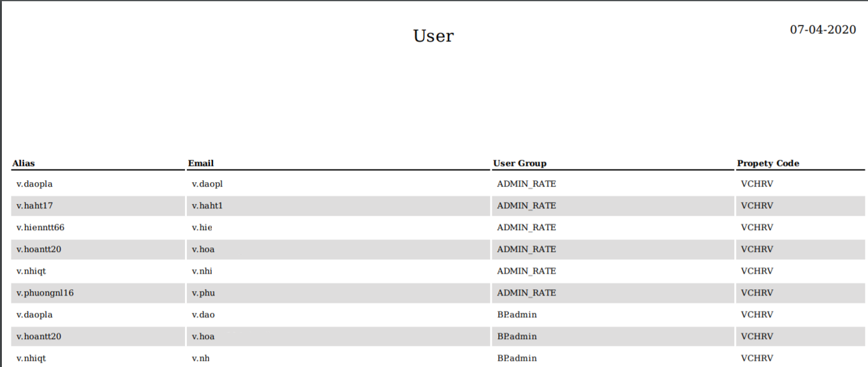Click the v.dao email cell
This screenshot has width=868, height=367.
[203, 315]
